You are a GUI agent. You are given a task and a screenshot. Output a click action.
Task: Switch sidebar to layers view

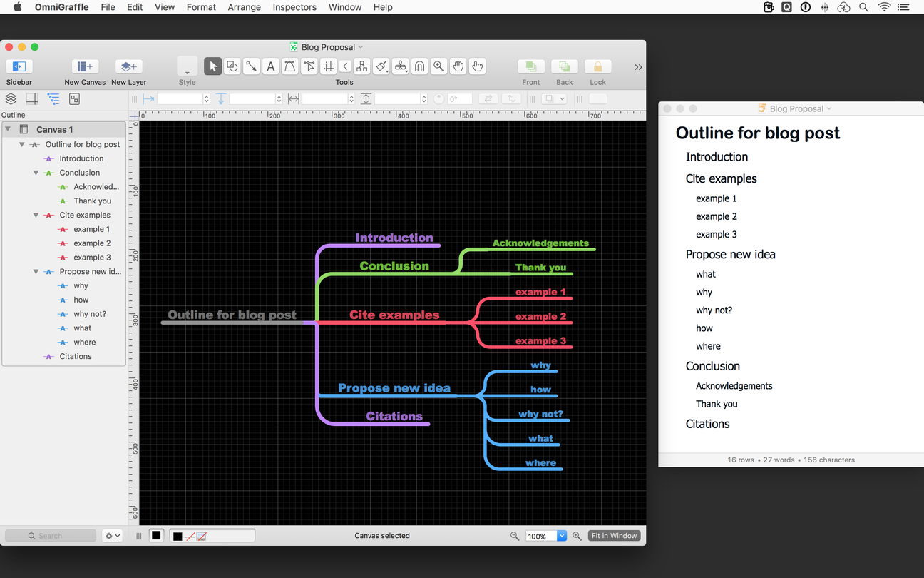pos(11,99)
